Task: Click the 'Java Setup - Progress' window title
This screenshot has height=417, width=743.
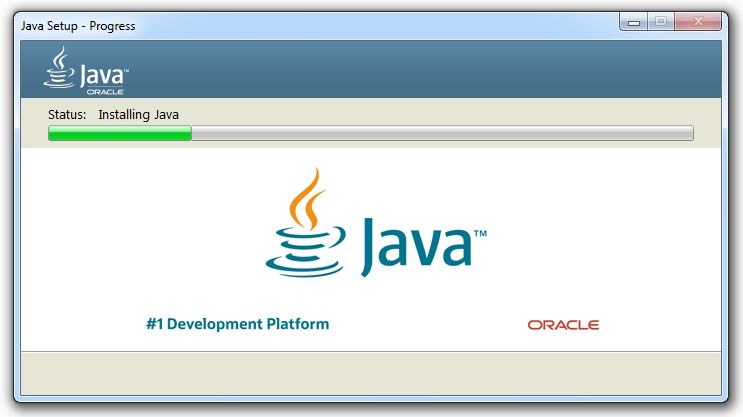Action: coord(78,26)
